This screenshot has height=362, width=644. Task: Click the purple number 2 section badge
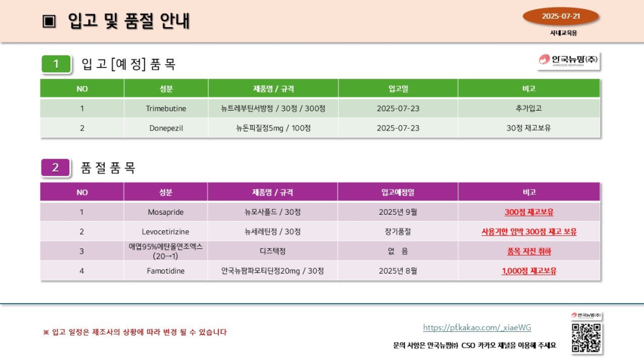point(55,167)
